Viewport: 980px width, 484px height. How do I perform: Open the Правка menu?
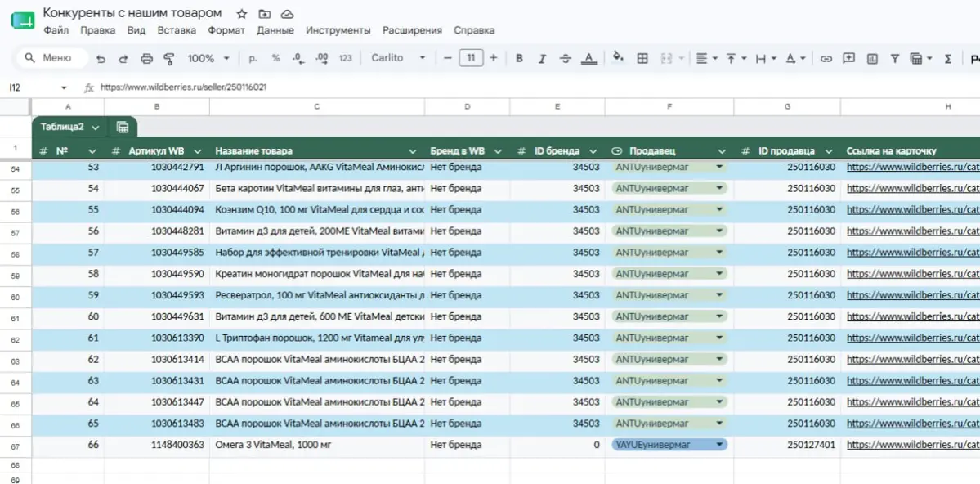click(x=98, y=30)
